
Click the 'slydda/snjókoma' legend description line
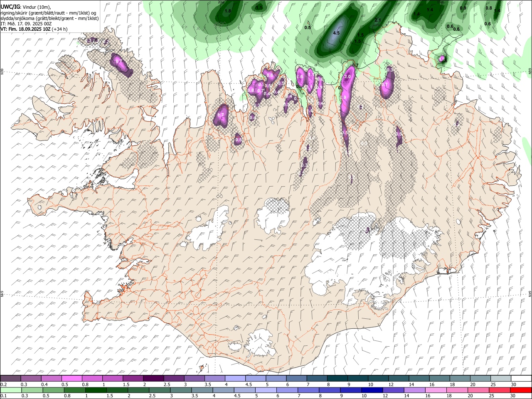[49, 18]
